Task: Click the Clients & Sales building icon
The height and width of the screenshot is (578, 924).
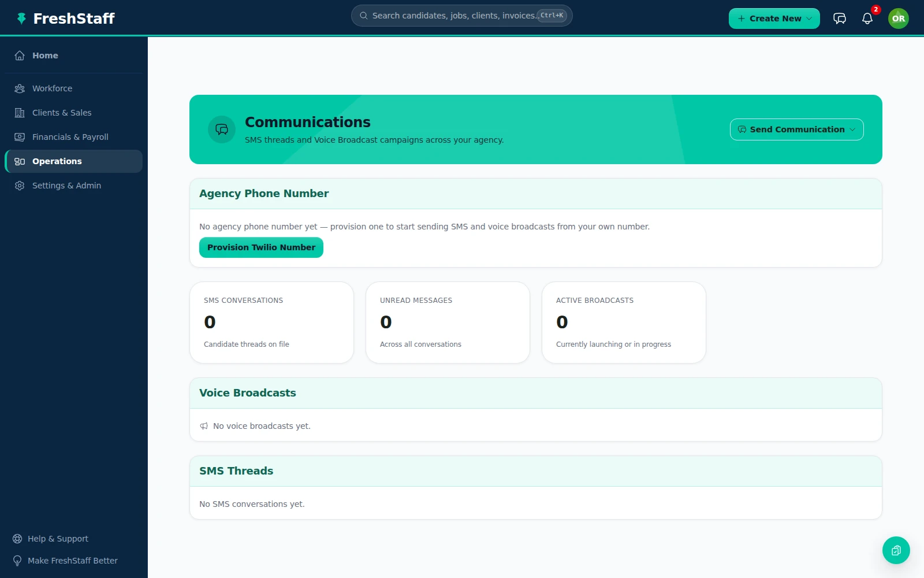Action: point(20,113)
